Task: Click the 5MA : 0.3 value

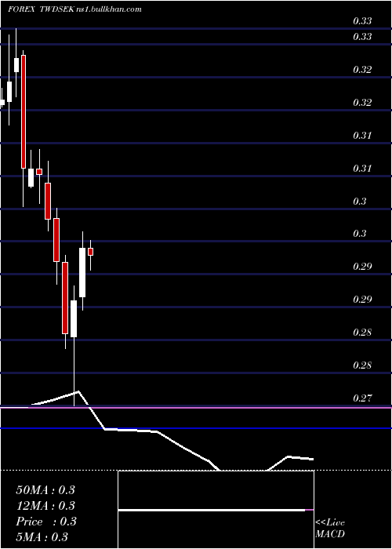Action: pos(42,537)
